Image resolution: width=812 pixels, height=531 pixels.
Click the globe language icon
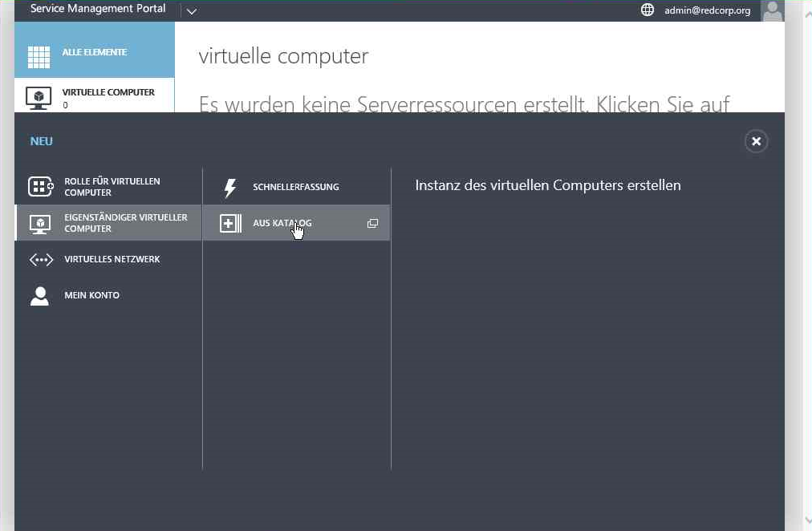click(x=648, y=10)
